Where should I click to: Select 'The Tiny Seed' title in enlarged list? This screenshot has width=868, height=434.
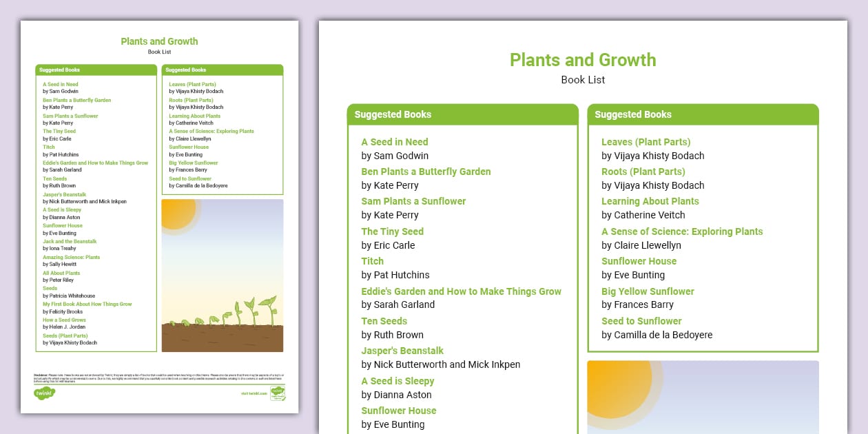point(392,231)
